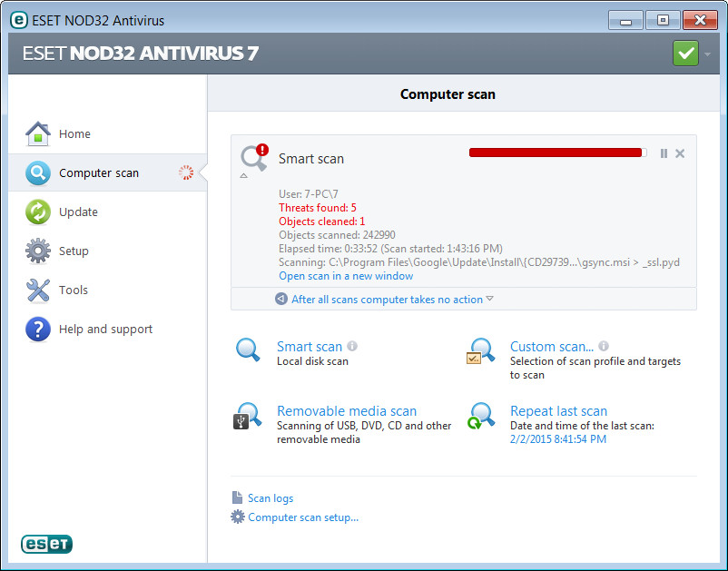Pause the running Smart scan
The image size is (728, 571).
tap(664, 153)
